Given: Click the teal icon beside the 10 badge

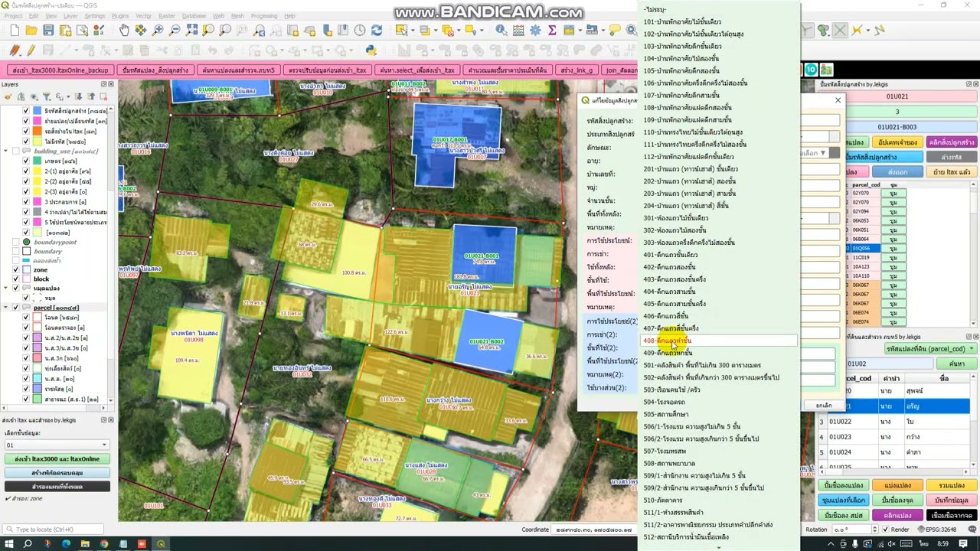Looking at the screenshot, I should tap(825, 69).
